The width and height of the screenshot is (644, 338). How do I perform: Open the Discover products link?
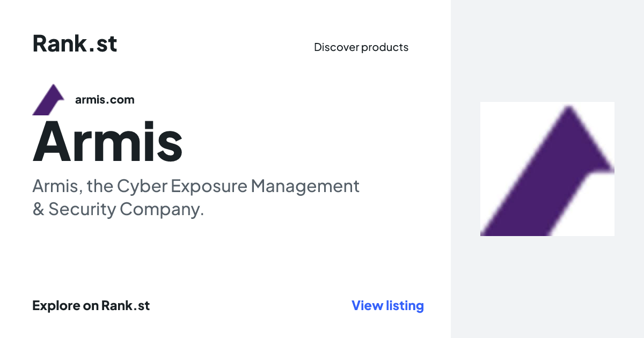coord(361,47)
